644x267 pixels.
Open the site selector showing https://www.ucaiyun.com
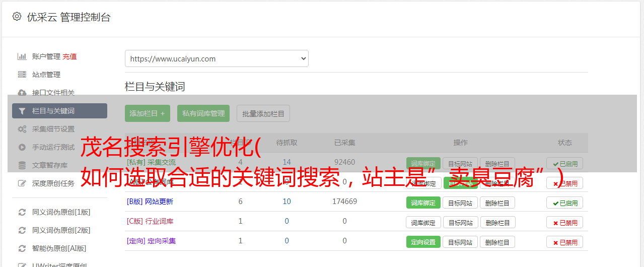217,58
